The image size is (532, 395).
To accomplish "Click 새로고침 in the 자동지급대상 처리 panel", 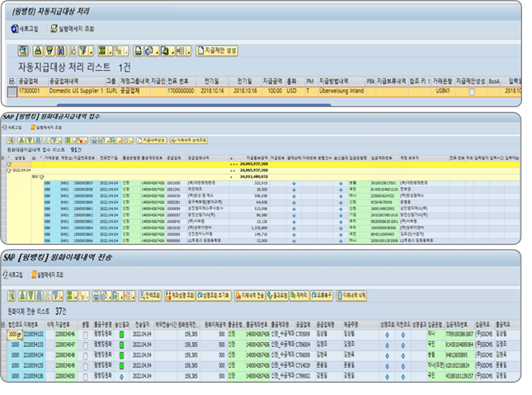I will point(27,28).
